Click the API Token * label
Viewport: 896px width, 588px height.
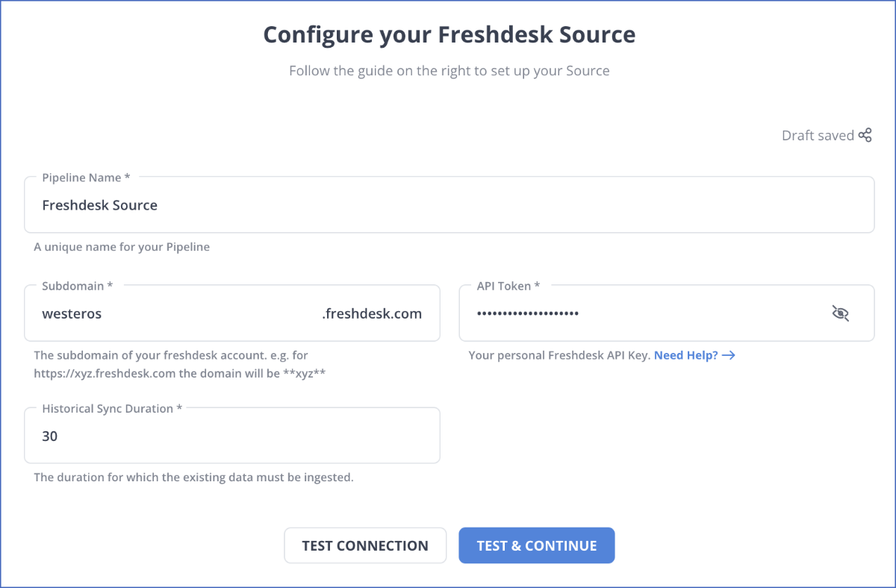coord(508,286)
